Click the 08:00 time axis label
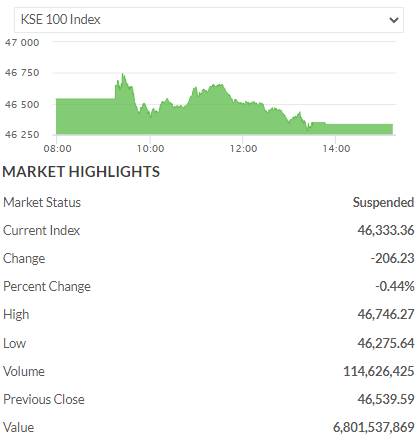The width and height of the screenshot is (419, 445). (58, 148)
